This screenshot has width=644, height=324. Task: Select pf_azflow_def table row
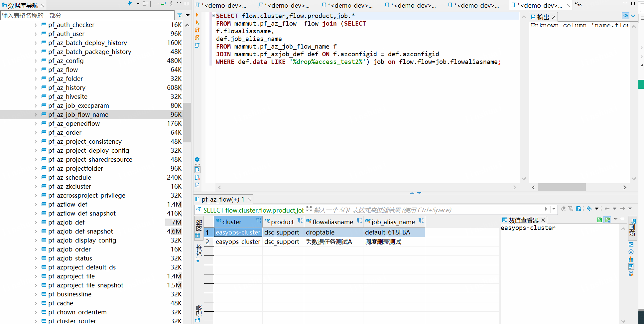point(68,205)
